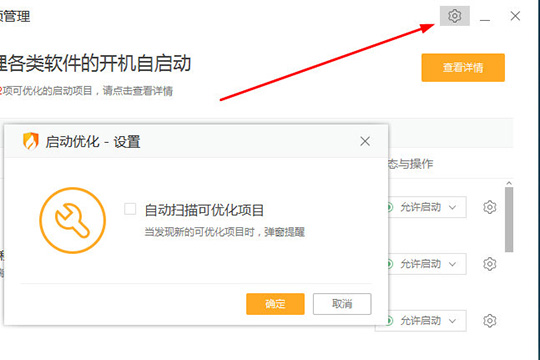The width and height of the screenshot is (540, 360).
Task: Click gear icon beside first 允许启动 row
Action: (489, 207)
